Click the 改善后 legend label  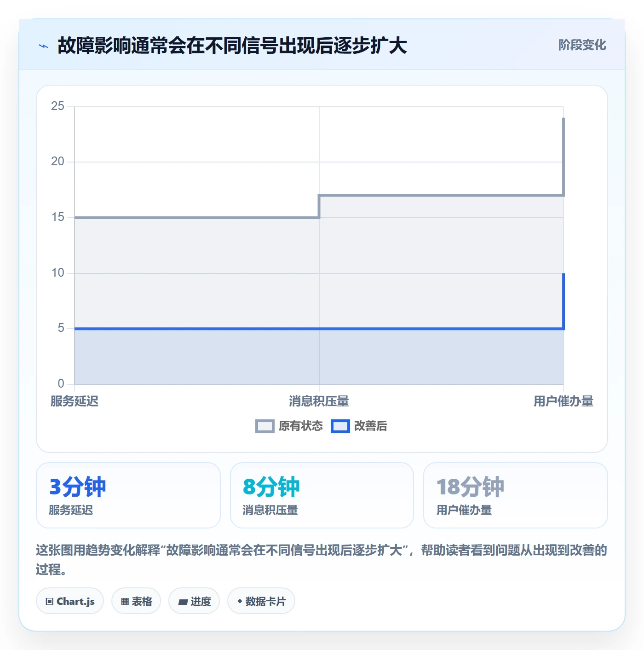point(371,426)
